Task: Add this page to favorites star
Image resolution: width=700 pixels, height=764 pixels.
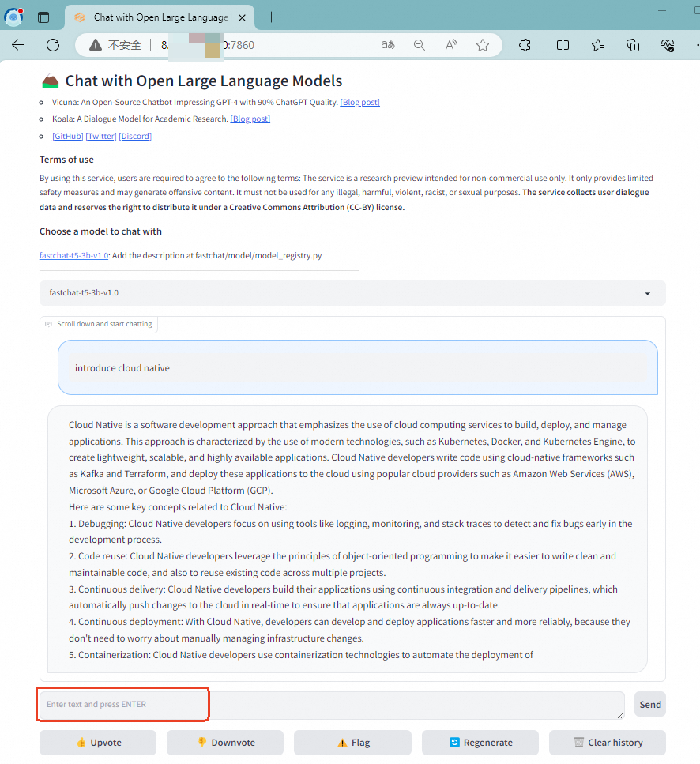Action: (x=483, y=45)
